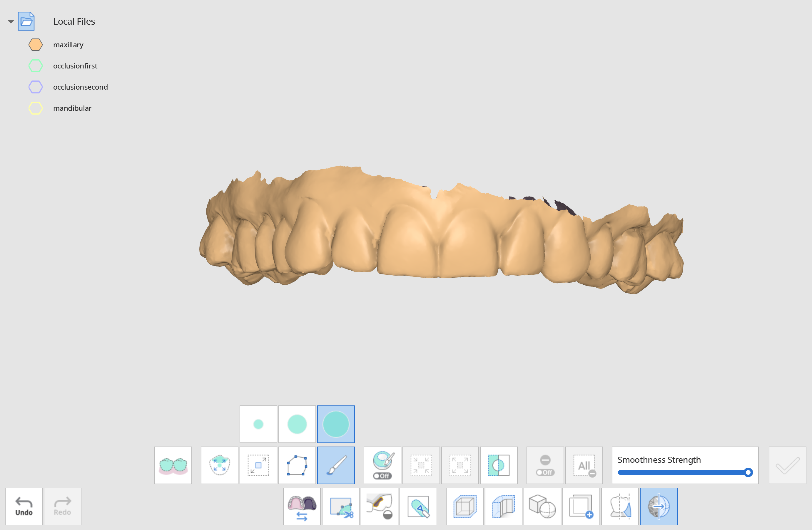Open the tooth sculpting tool
Viewport: 812px width, 530px height.
point(620,506)
